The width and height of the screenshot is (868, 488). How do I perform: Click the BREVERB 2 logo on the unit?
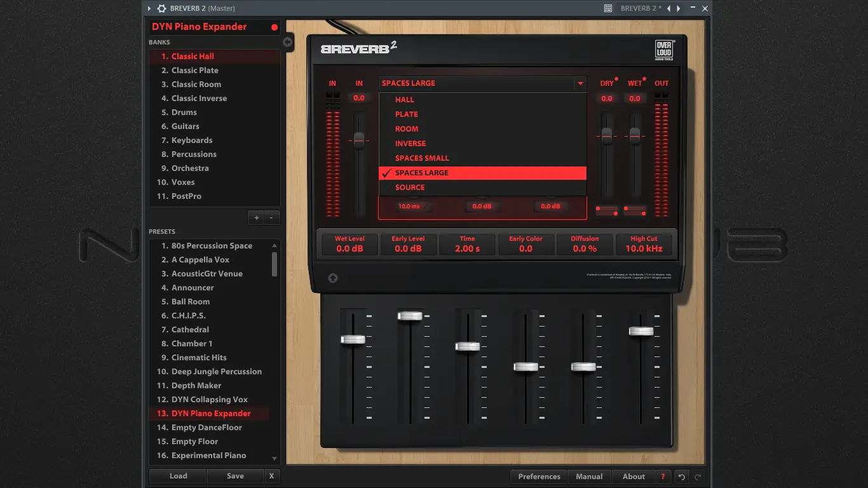click(358, 48)
